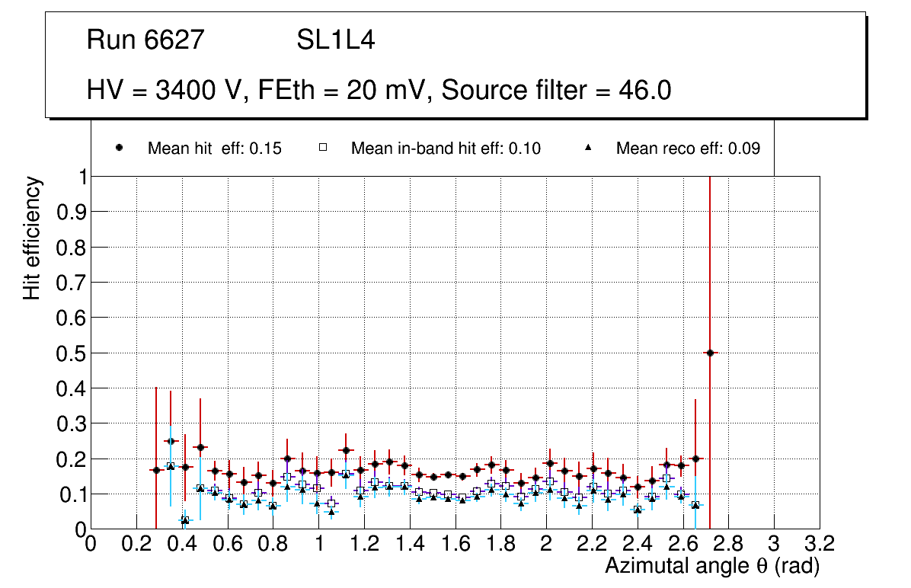
Task: Click the 'Run 6627' title text
Action: tap(145, 40)
